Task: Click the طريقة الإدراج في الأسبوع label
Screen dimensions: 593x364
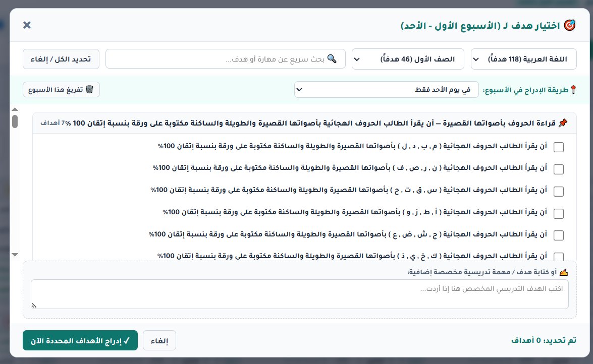Action: coord(525,90)
